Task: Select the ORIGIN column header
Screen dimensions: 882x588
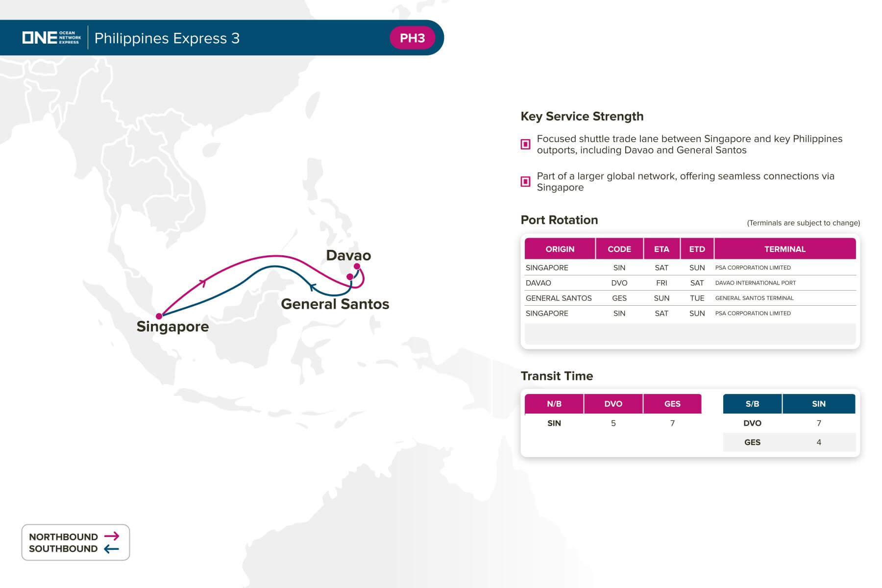Action: tap(560, 249)
